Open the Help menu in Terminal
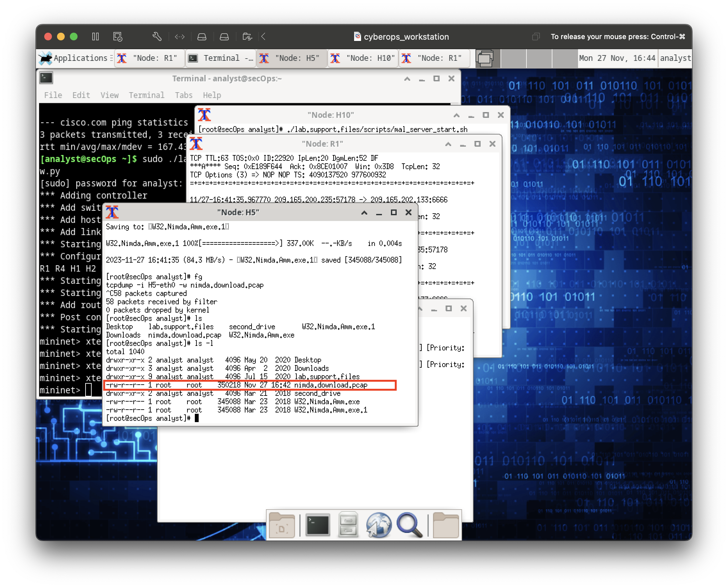 point(212,95)
